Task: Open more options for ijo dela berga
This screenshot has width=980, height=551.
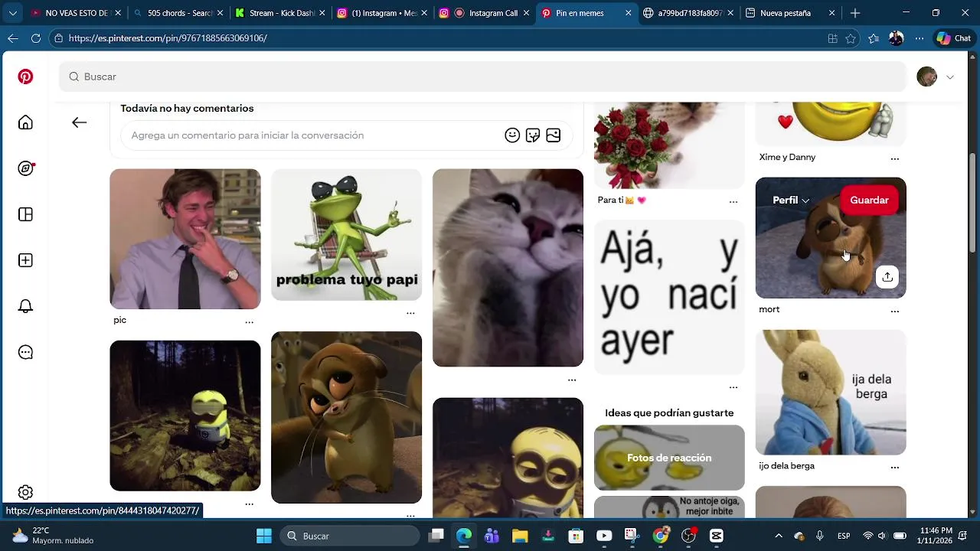Action: (x=894, y=467)
